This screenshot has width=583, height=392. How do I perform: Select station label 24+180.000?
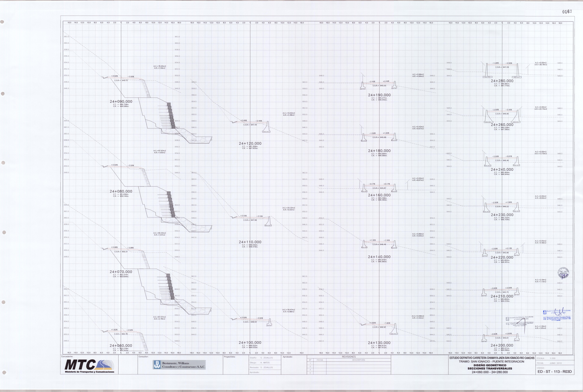click(379, 151)
